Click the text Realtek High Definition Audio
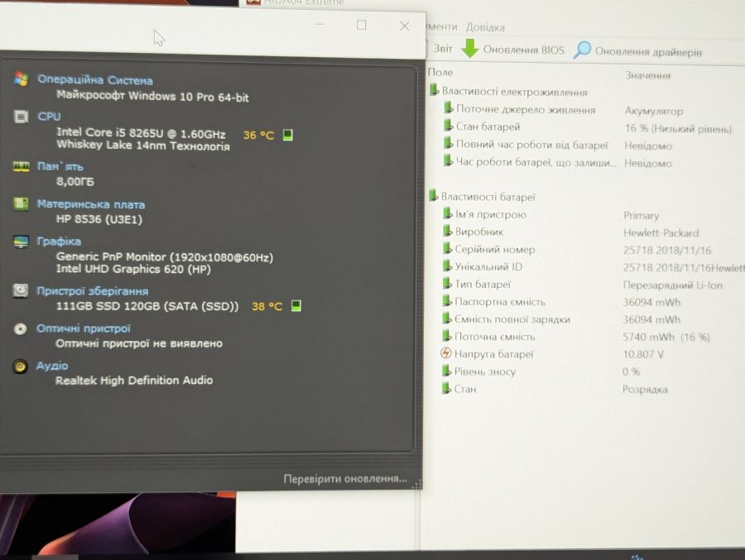The image size is (745, 560). coord(134,381)
